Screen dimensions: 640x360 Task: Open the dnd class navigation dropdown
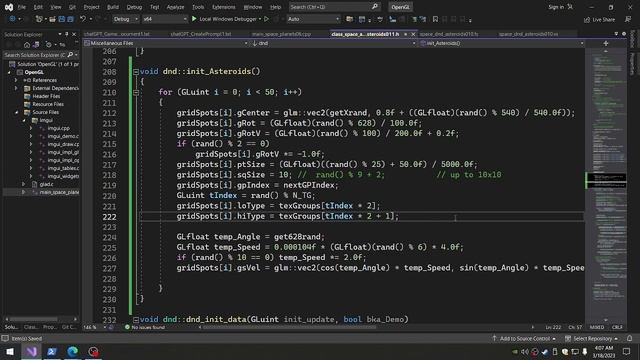coord(333,43)
